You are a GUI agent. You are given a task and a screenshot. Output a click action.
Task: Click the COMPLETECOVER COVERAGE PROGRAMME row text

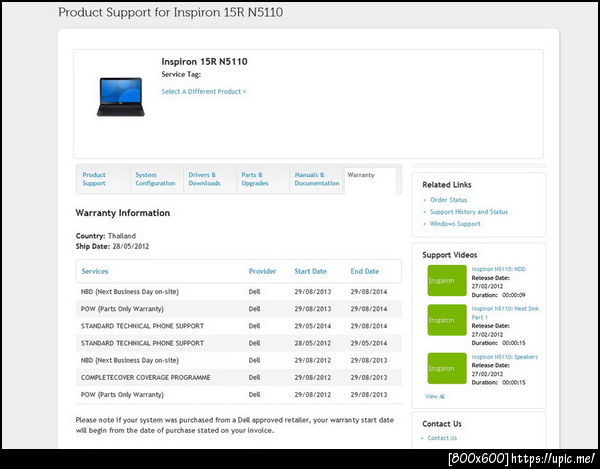pyautogui.click(x=145, y=378)
